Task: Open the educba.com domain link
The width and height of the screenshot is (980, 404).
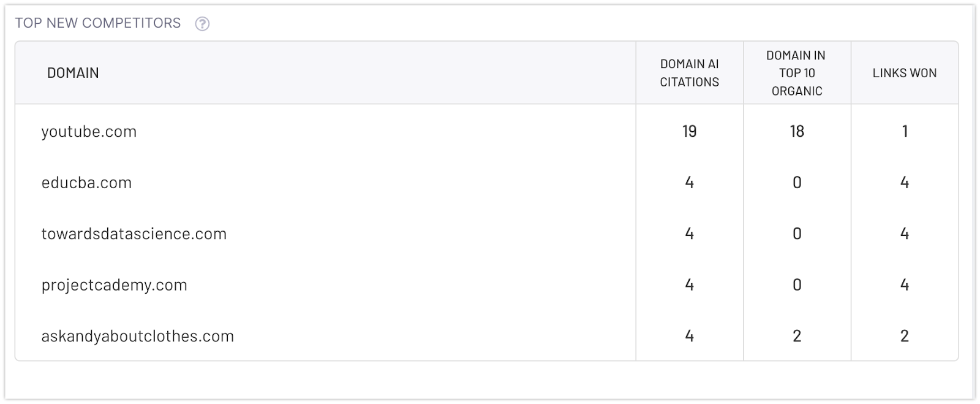Action: (86, 183)
